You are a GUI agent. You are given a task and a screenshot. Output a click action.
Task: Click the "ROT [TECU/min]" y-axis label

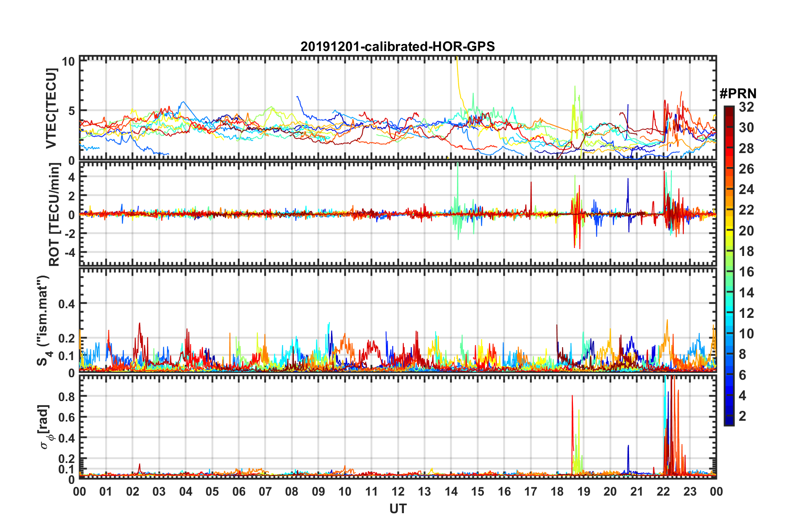tap(54, 215)
